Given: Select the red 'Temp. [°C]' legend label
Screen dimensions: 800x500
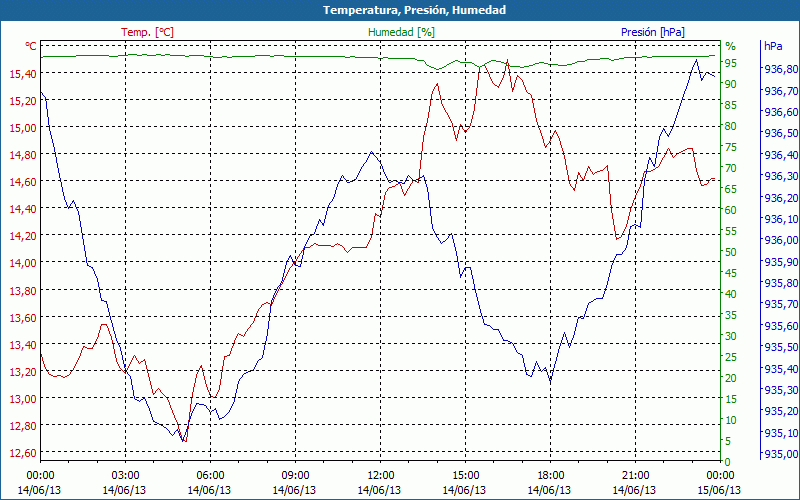Looking at the screenshot, I should (x=147, y=32).
